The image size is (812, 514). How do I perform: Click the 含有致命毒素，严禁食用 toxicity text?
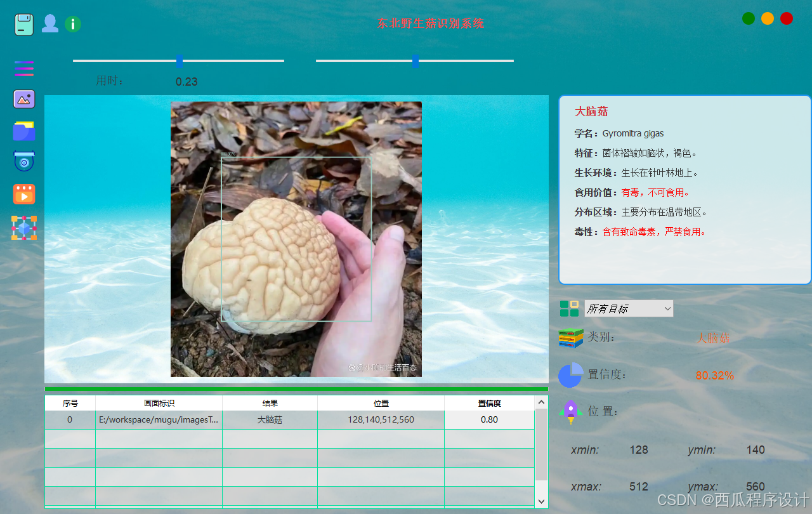(654, 232)
